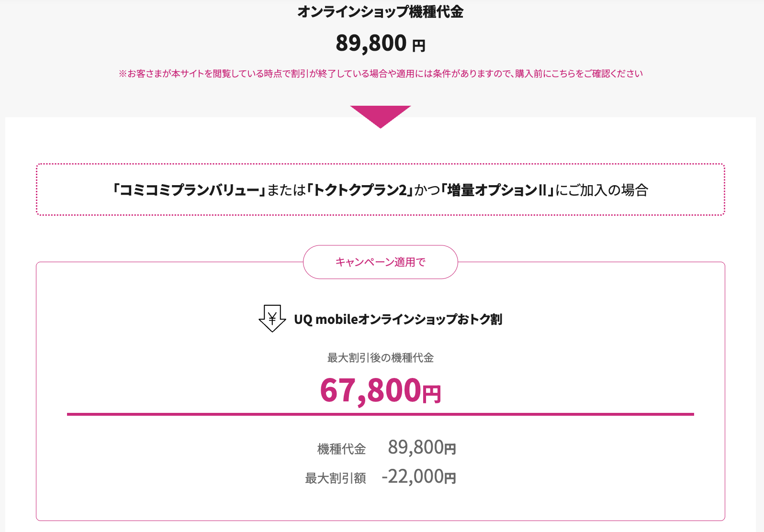Viewport: 764px width, 532px height.
Task: Click the にご加入の場合 text
Action: pyautogui.click(x=602, y=190)
